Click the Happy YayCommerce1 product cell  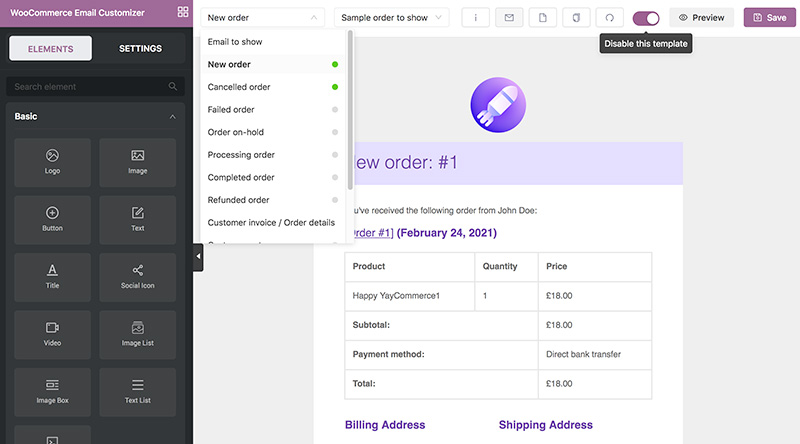pos(410,295)
